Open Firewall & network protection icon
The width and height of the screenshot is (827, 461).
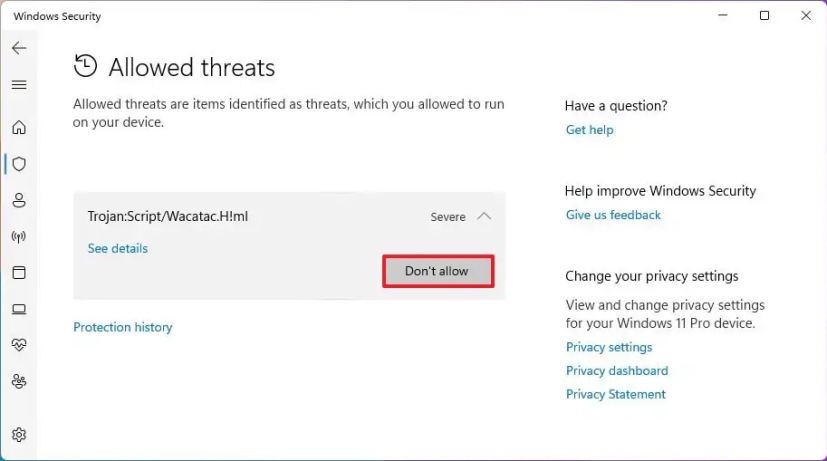point(19,237)
